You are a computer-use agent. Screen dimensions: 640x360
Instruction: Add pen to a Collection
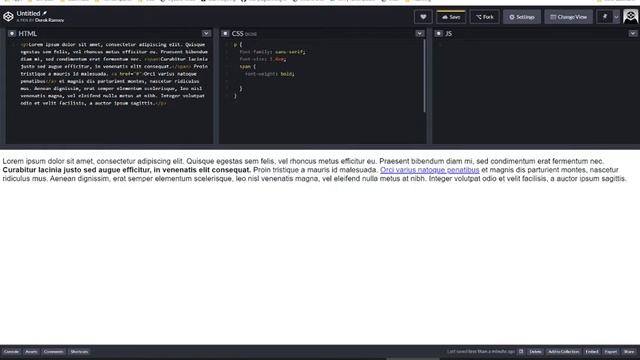click(x=563, y=351)
